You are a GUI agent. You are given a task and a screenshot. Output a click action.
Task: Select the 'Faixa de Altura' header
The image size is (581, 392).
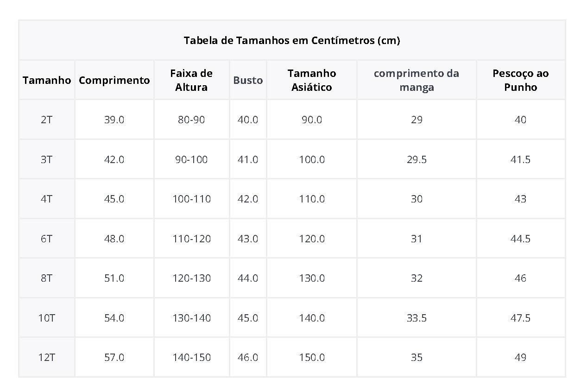pyautogui.click(x=191, y=80)
